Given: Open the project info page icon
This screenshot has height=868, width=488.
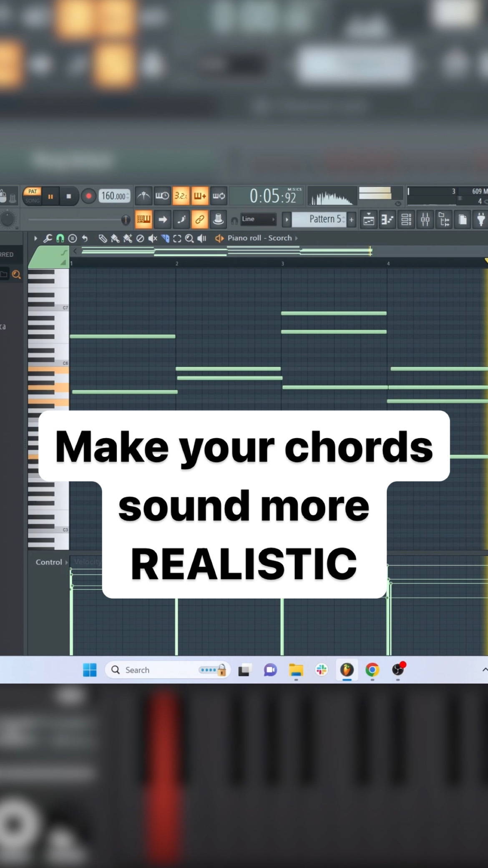Looking at the screenshot, I should point(463,220).
